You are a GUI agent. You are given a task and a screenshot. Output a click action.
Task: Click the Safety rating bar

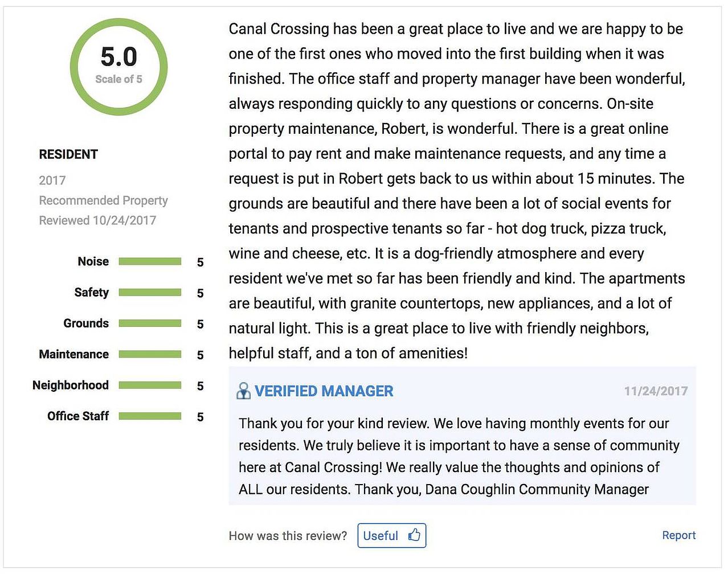pyautogui.click(x=150, y=292)
